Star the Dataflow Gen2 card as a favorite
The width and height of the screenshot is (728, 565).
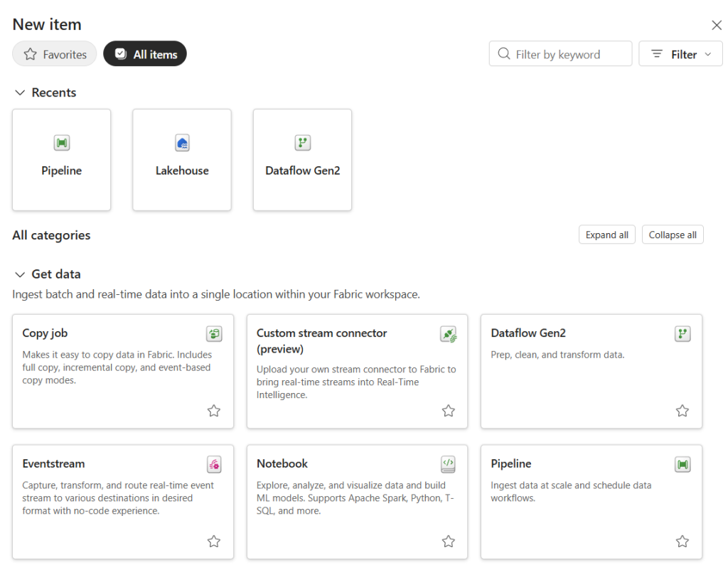(682, 411)
